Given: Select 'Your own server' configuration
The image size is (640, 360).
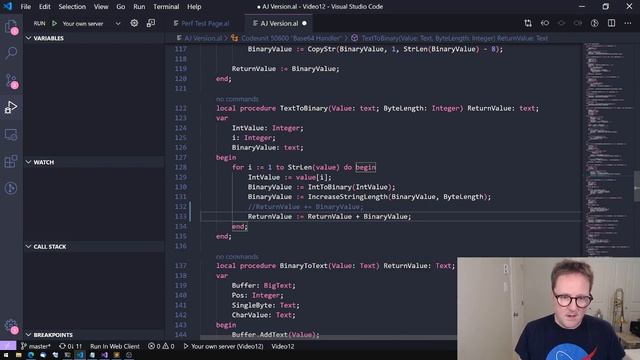Looking at the screenshot, I should (83, 24).
